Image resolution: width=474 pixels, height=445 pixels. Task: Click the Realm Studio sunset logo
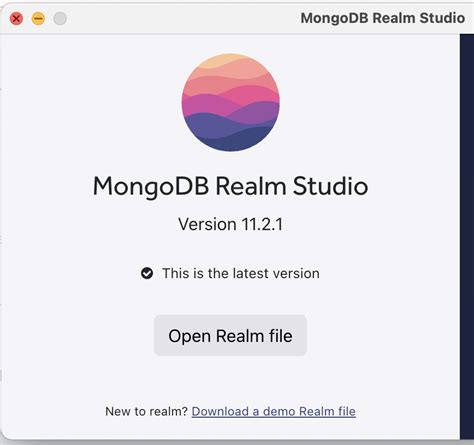pos(231,102)
